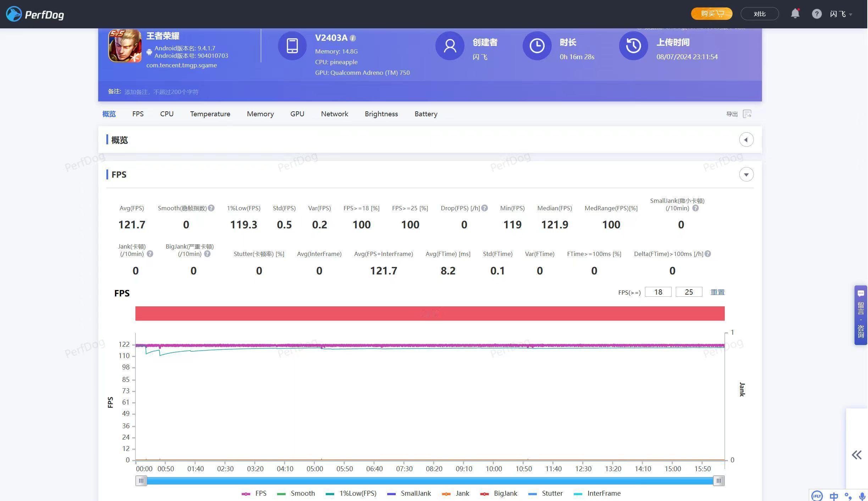Click the creator user icon
This screenshot has width=868, height=501.
pos(450,46)
